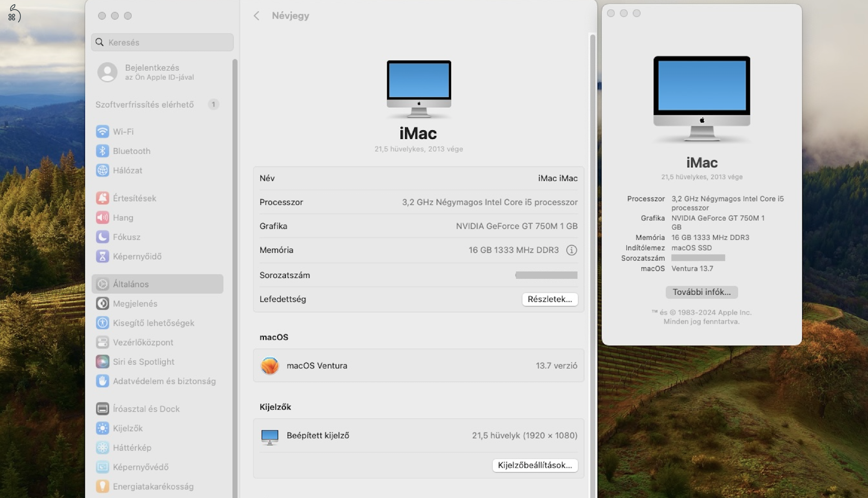Click 21,5 hüvelyk (1920 × 1080) text
The image size is (868, 498).
525,435
